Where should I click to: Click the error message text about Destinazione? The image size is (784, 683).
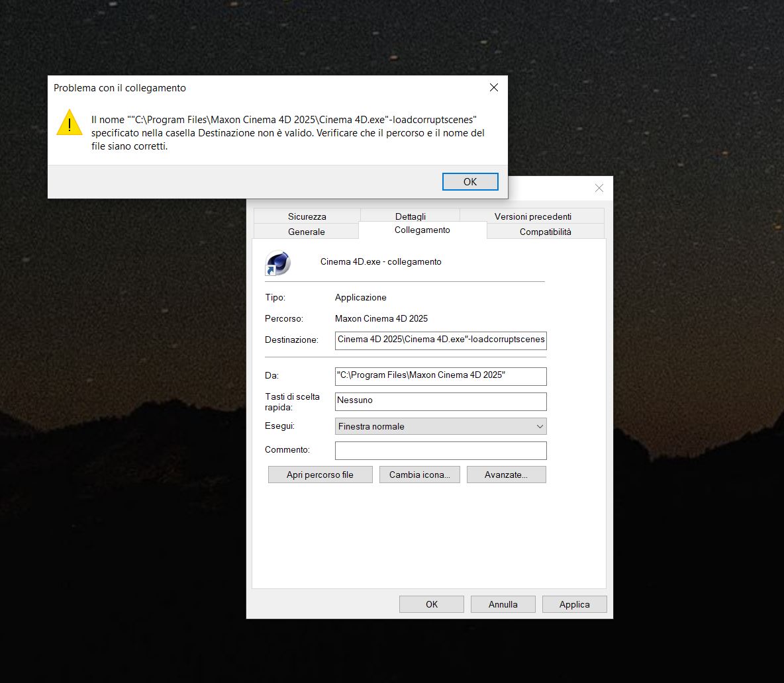(x=288, y=133)
